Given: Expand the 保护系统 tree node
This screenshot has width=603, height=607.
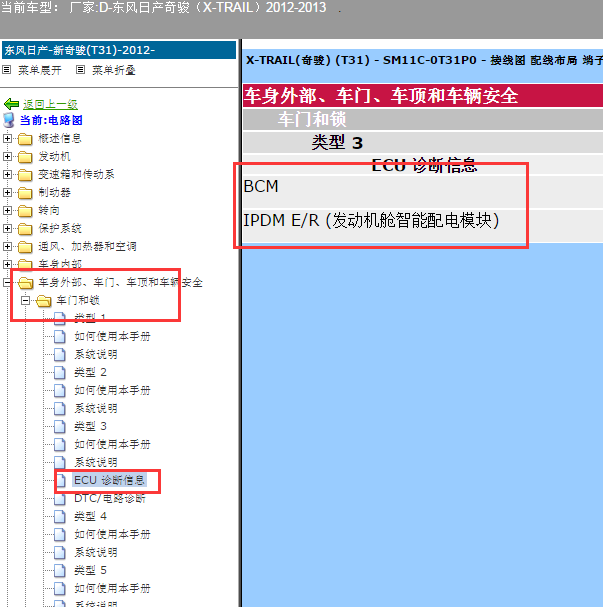Looking at the screenshot, I should tap(7, 228).
